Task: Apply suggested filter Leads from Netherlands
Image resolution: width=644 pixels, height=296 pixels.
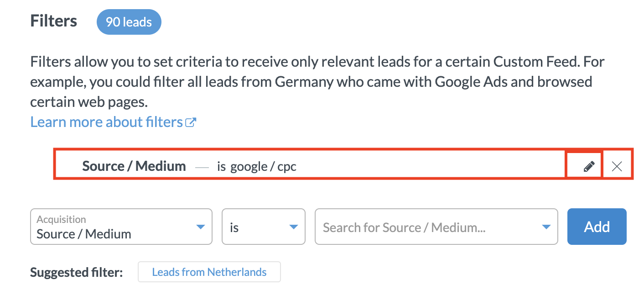Action: (209, 272)
